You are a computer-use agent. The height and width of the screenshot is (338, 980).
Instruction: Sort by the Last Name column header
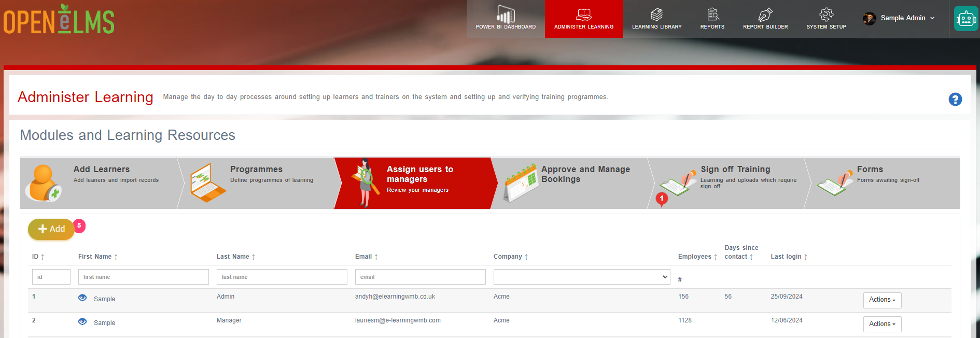[236, 257]
